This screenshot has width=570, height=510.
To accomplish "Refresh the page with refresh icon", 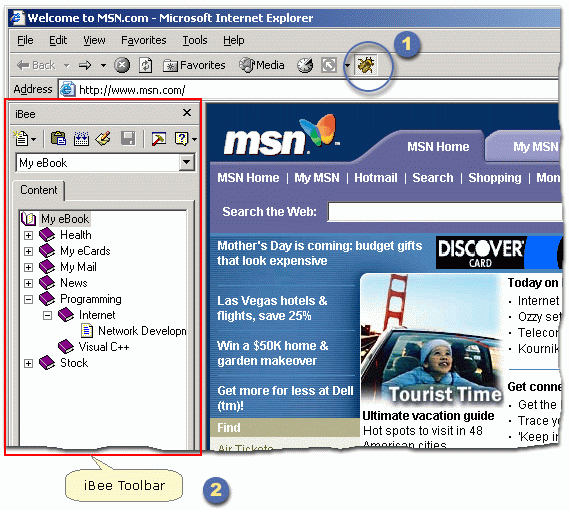I will click(x=145, y=65).
